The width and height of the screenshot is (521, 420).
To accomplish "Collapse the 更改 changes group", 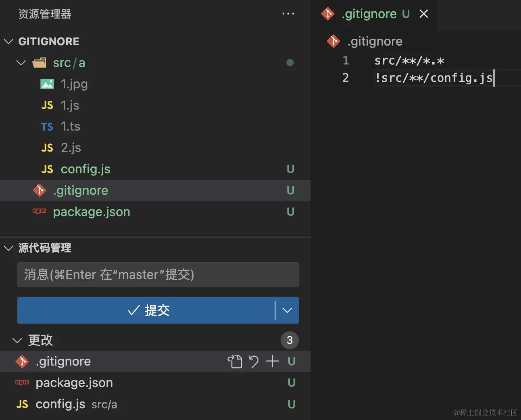I will tap(17, 340).
